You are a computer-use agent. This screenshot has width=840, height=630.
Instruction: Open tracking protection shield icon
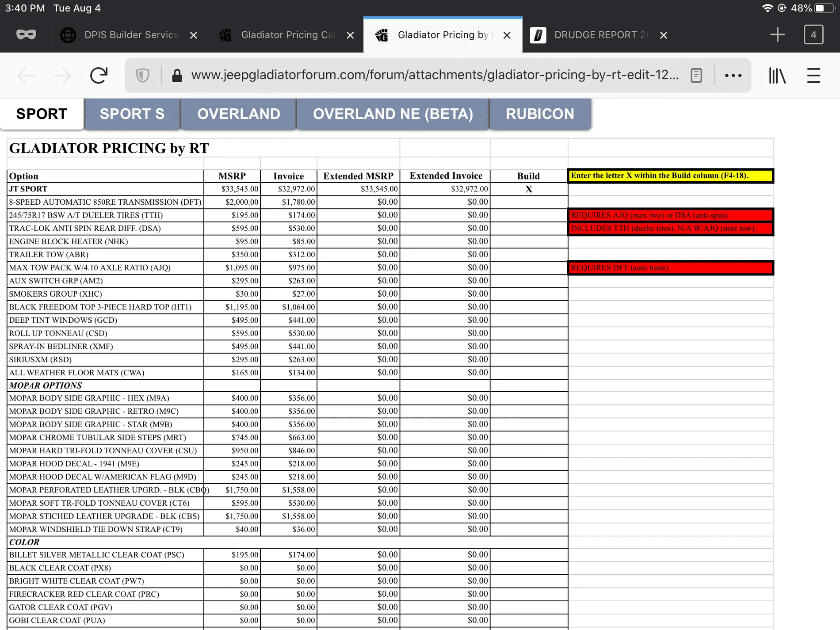click(x=142, y=76)
